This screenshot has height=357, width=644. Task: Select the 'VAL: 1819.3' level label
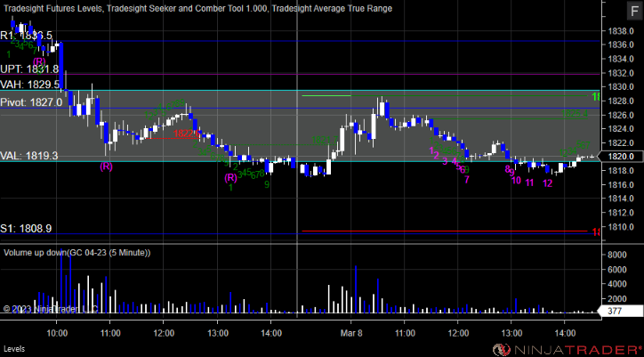28,156
